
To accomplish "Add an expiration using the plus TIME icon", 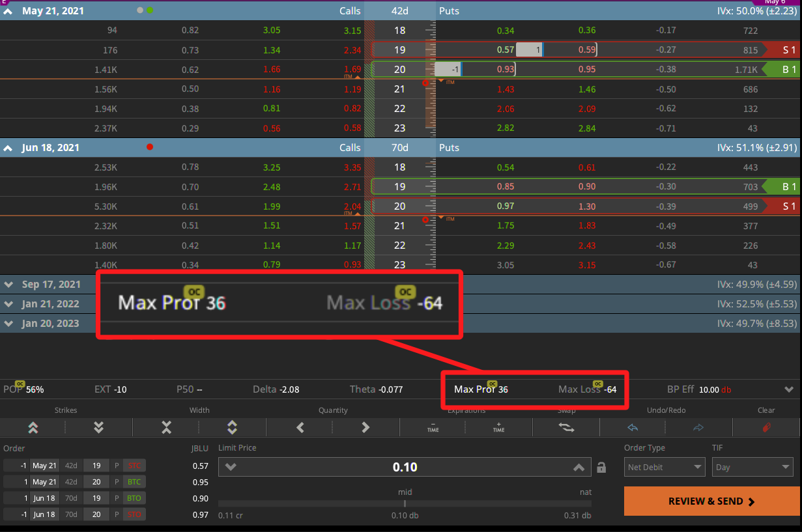I will coord(498,427).
